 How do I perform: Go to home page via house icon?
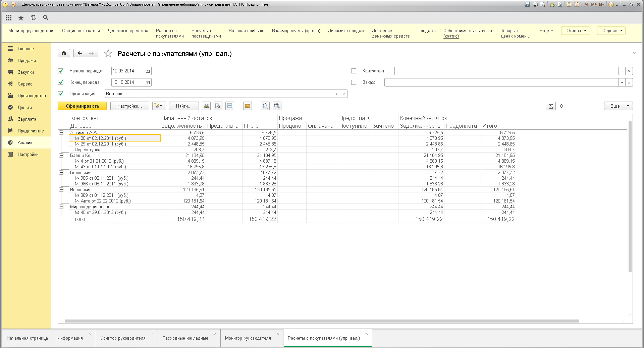(64, 53)
